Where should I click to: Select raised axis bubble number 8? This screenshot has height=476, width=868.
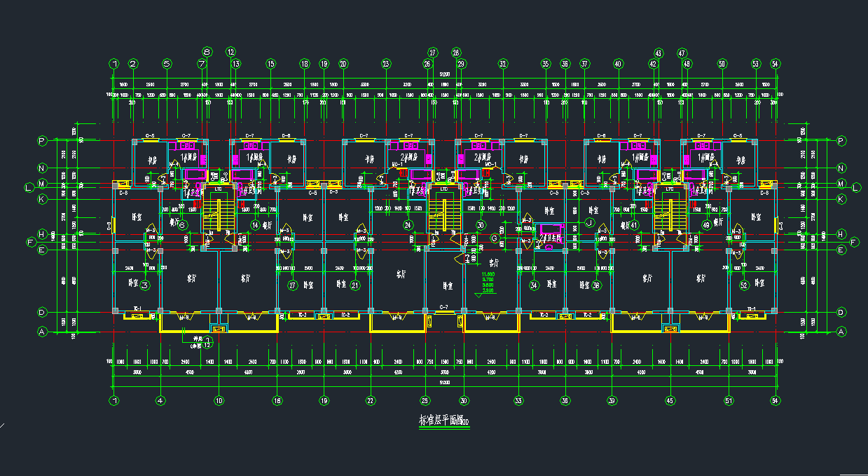click(x=207, y=52)
